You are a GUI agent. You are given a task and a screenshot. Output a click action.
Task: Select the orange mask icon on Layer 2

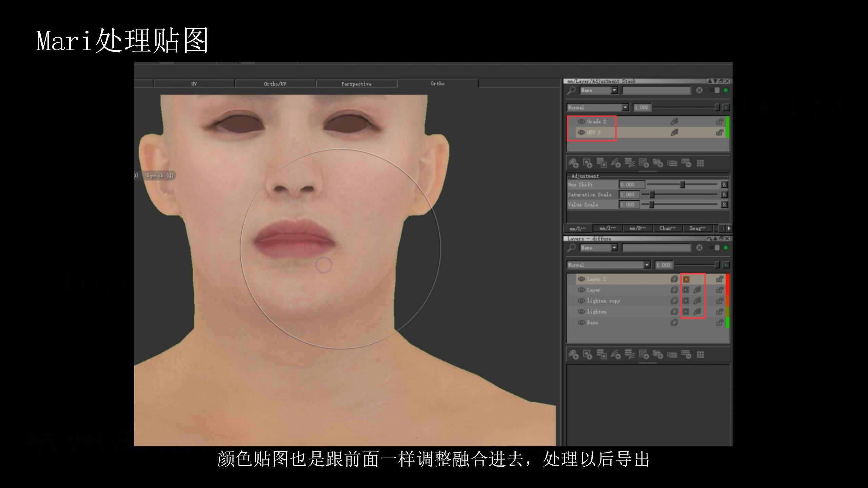click(x=686, y=279)
